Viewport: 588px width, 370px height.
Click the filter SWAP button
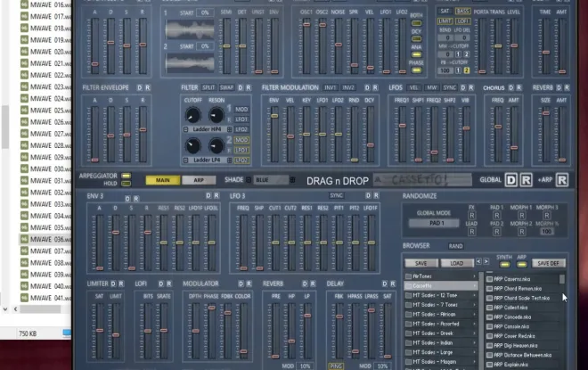coord(226,87)
